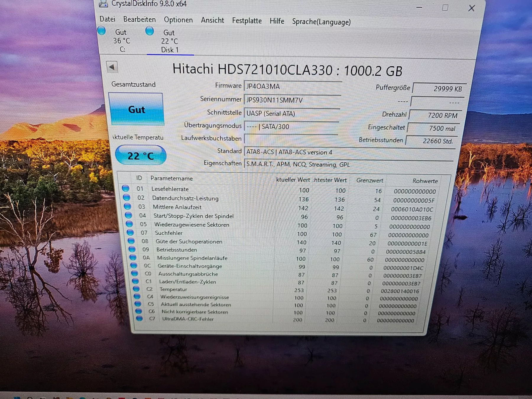The width and height of the screenshot is (532, 399).
Task: Click the Drehzahl value 7200 RPM
Action: (436, 115)
